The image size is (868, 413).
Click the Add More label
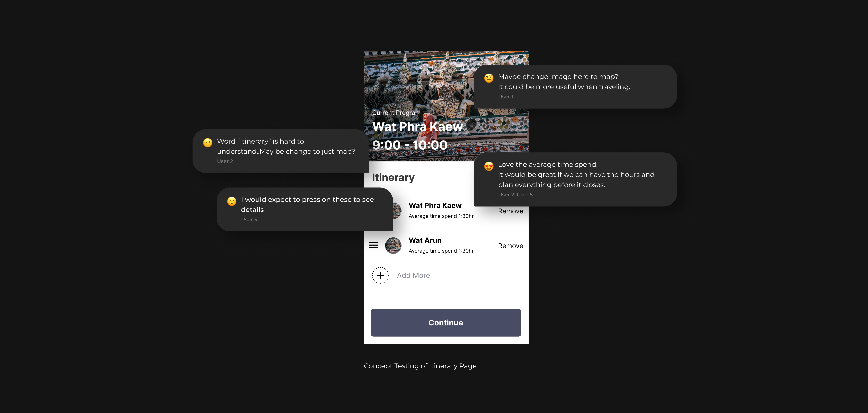click(x=413, y=275)
